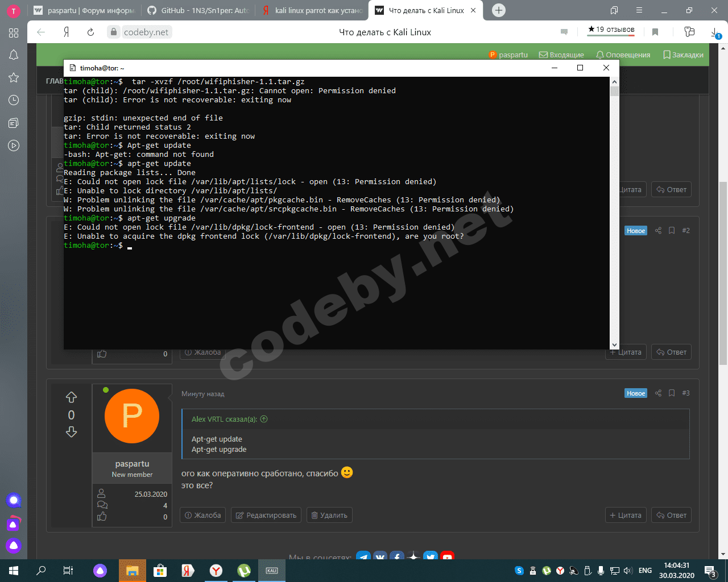728x582 pixels.
Task: Switch to the GitHub 1N3/Sn1per tab
Action: tap(198, 10)
